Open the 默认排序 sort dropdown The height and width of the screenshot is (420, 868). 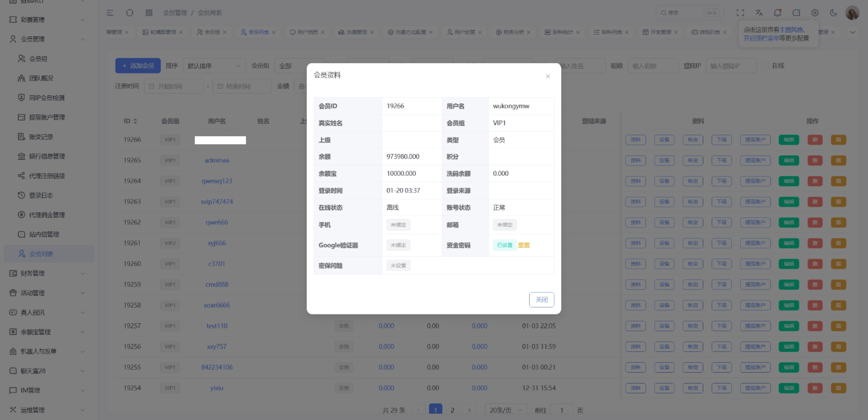click(214, 66)
